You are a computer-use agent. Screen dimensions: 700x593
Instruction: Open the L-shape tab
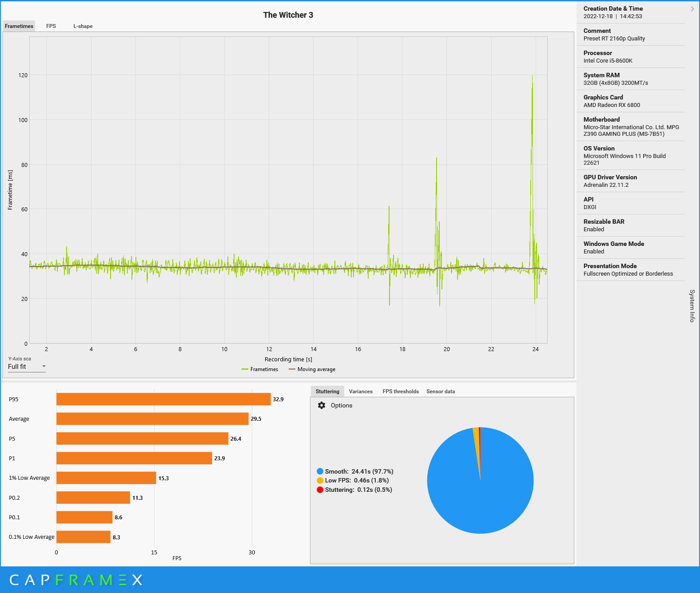83,26
